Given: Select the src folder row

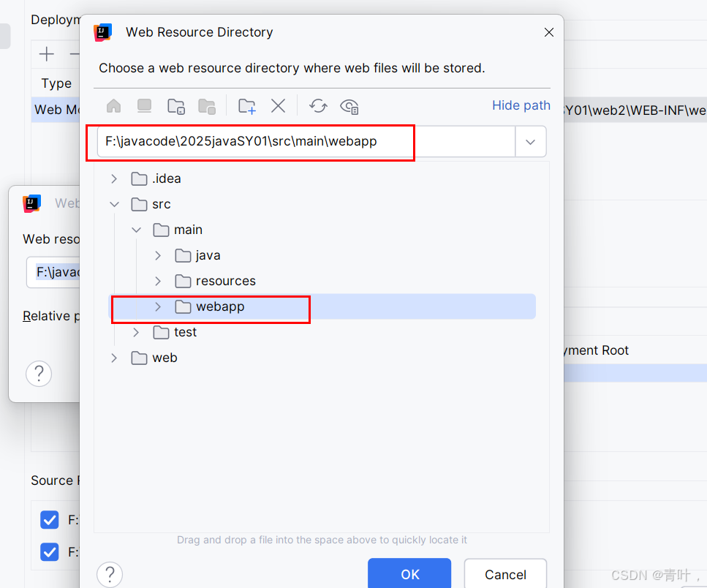Looking at the screenshot, I should point(322,204).
